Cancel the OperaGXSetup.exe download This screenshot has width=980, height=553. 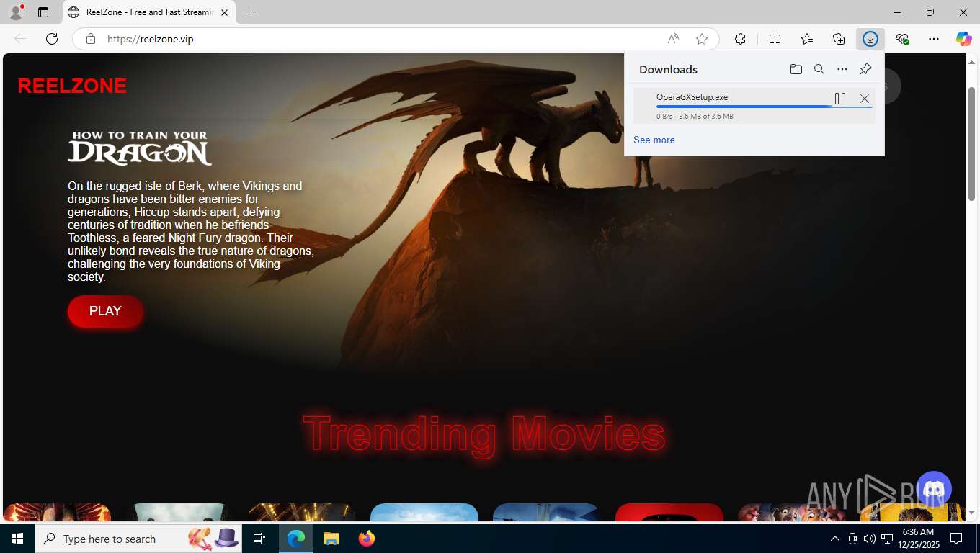coord(865,99)
